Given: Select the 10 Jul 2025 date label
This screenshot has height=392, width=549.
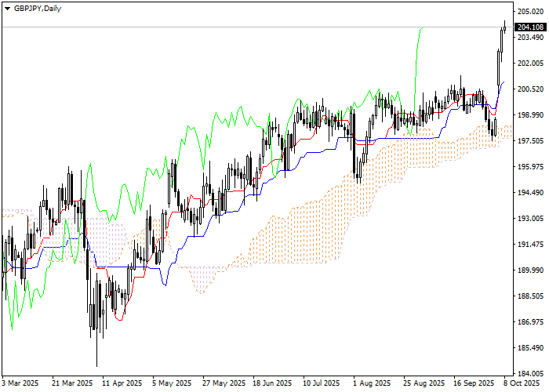Looking at the screenshot, I should [x=321, y=383].
